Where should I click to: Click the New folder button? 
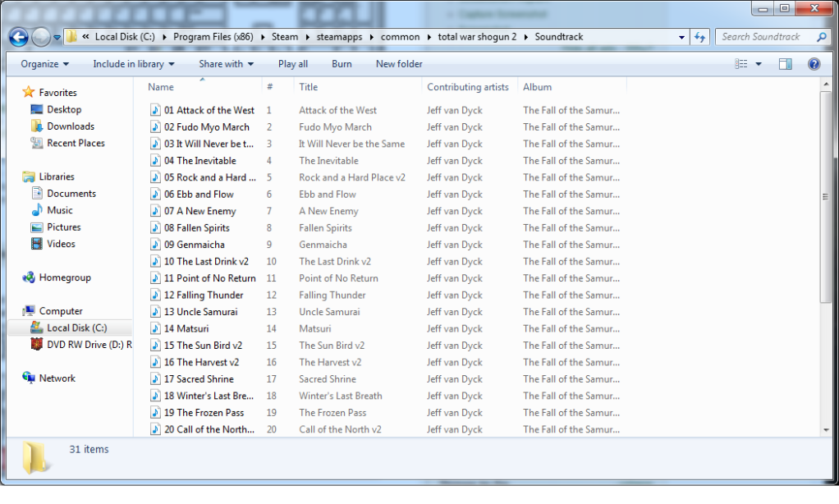pyautogui.click(x=399, y=64)
